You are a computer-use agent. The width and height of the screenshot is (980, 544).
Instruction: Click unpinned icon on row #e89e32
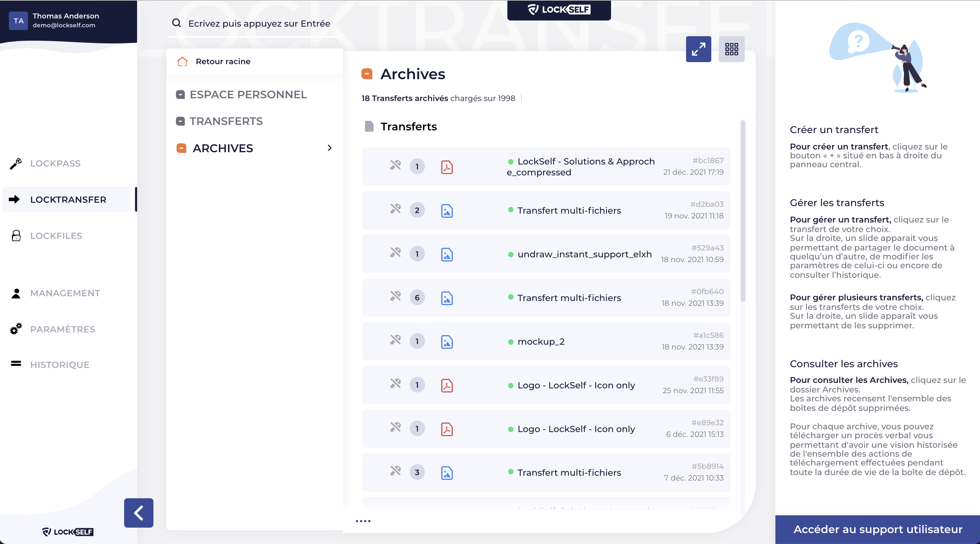pyautogui.click(x=395, y=427)
